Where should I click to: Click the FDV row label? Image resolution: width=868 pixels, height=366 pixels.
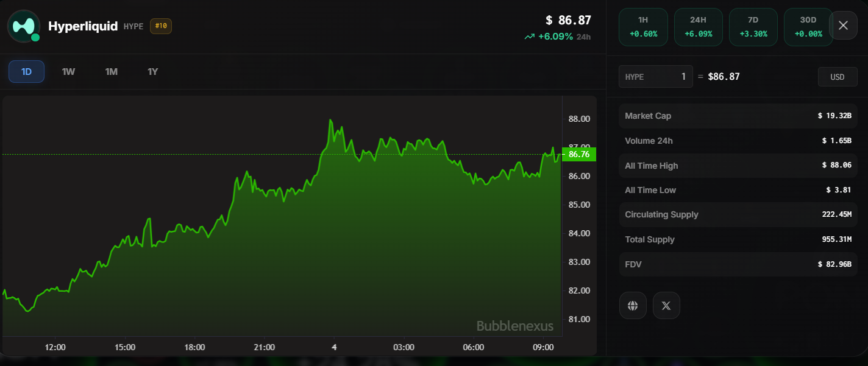coord(633,264)
